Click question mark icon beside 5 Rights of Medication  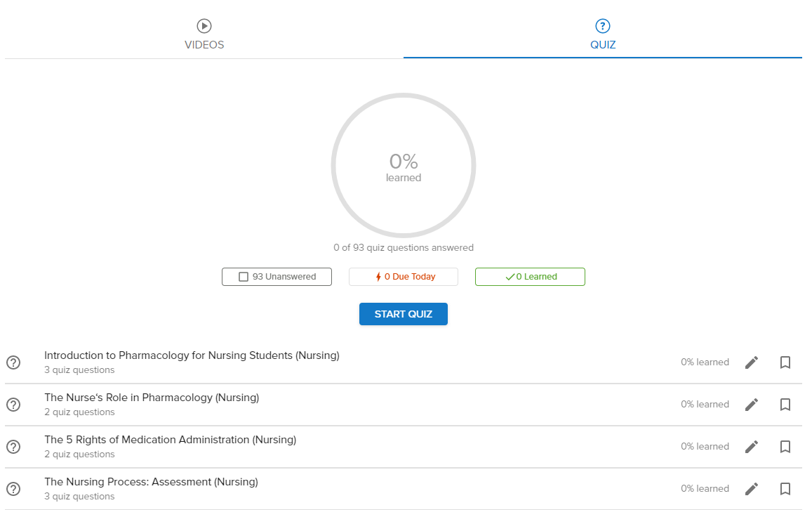[x=13, y=447]
